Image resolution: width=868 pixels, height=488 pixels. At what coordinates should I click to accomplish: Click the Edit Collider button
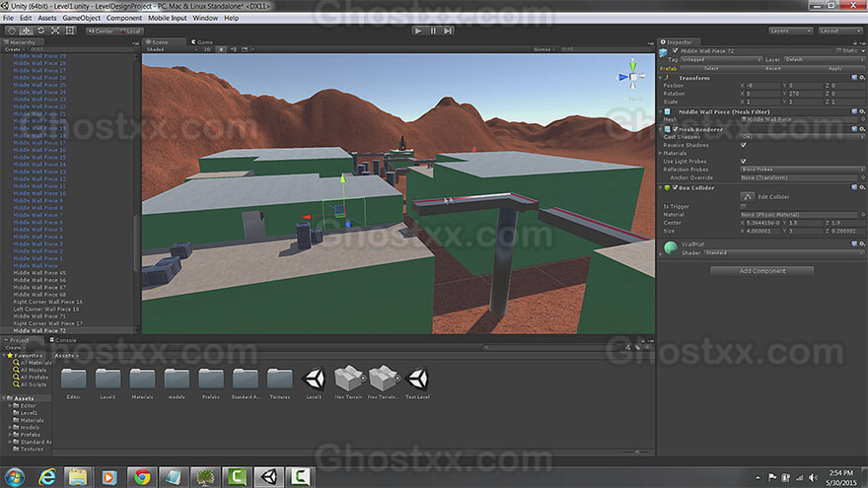[x=748, y=197]
